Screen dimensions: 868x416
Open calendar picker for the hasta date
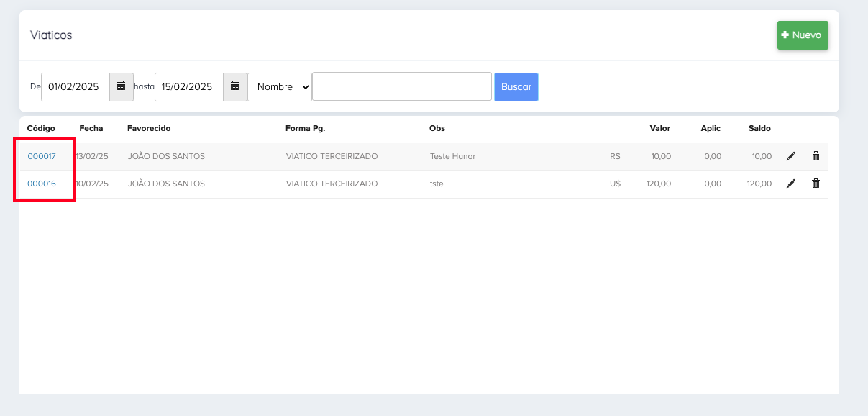(234, 86)
